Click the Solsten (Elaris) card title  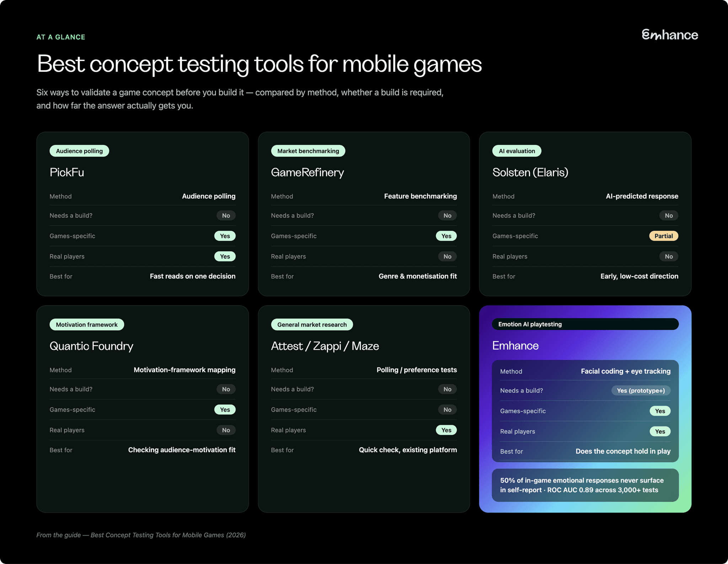click(x=530, y=172)
